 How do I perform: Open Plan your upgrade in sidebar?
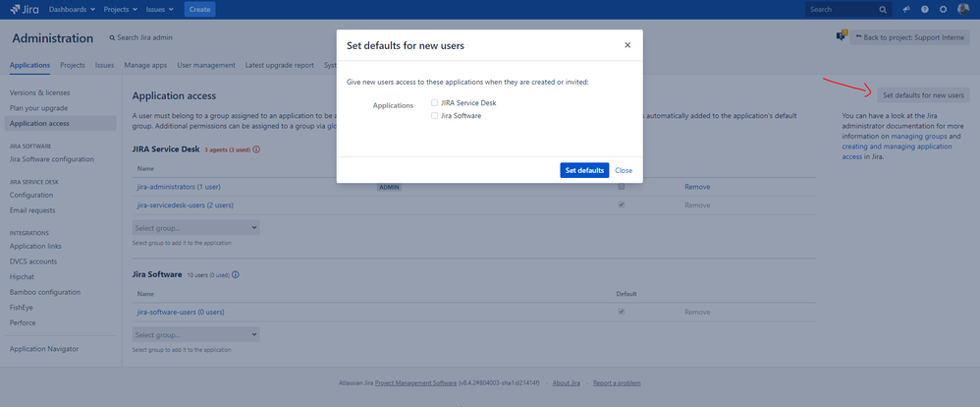click(37, 108)
